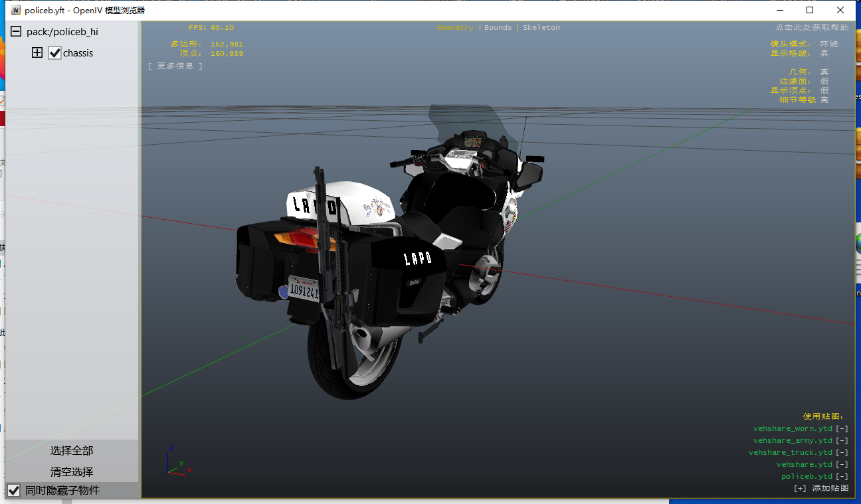This screenshot has width=861, height=504.
Task: Toggle 显示格线 grid display value
Action: point(824,53)
